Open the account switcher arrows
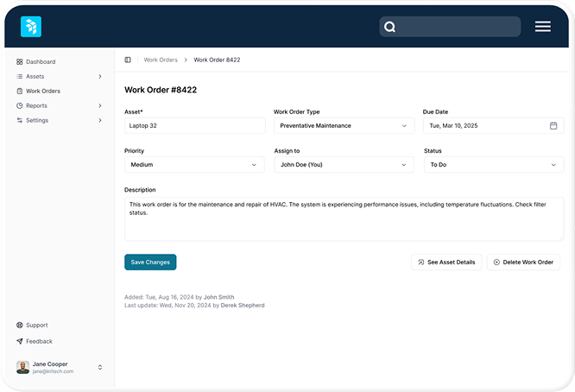 pyautogui.click(x=100, y=367)
